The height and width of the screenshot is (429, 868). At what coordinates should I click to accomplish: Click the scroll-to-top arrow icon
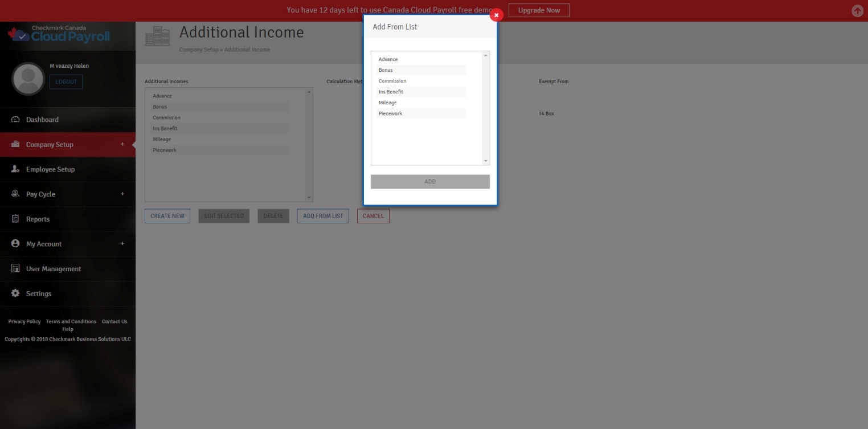857,11
